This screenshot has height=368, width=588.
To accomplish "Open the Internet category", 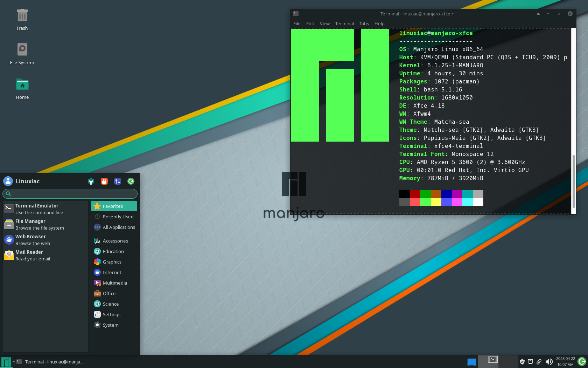I will click(114, 272).
